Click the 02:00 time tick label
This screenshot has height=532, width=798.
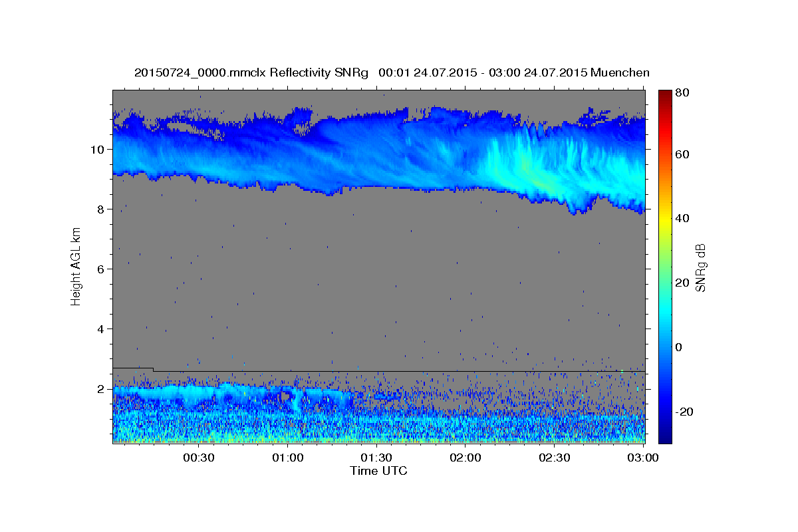(x=465, y=458)
